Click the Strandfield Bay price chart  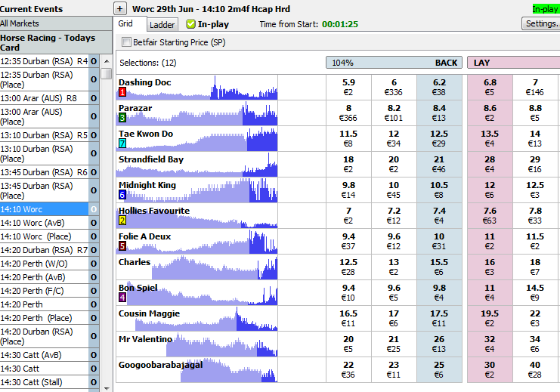pos(196,164)
